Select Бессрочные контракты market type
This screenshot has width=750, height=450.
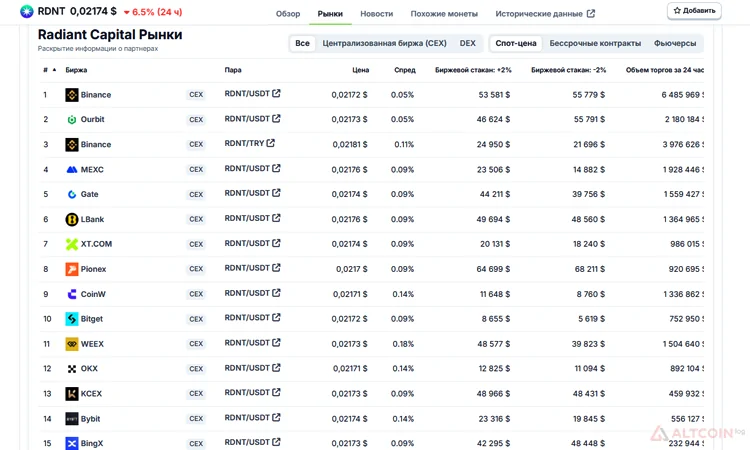(595, 43)
